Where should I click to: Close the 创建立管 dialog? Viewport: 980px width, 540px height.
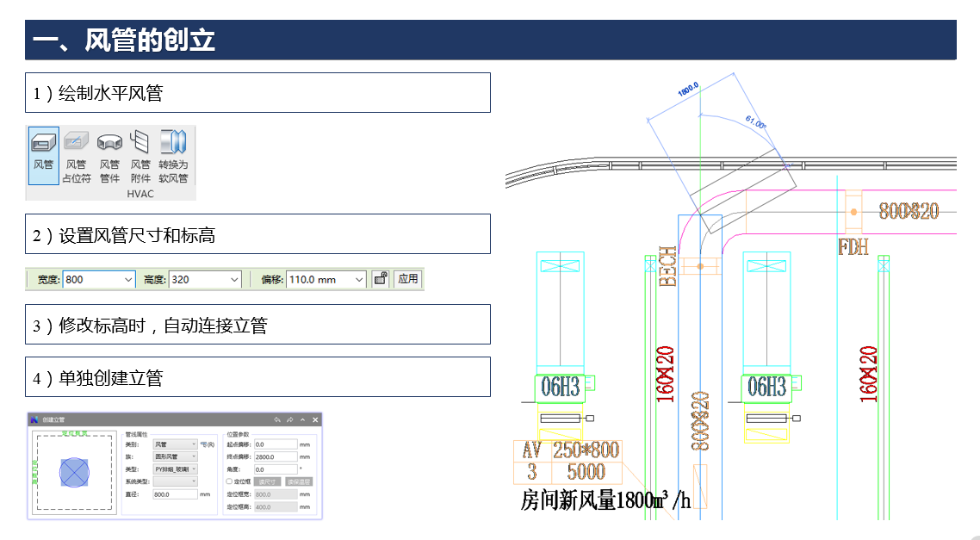click(315, 419)
